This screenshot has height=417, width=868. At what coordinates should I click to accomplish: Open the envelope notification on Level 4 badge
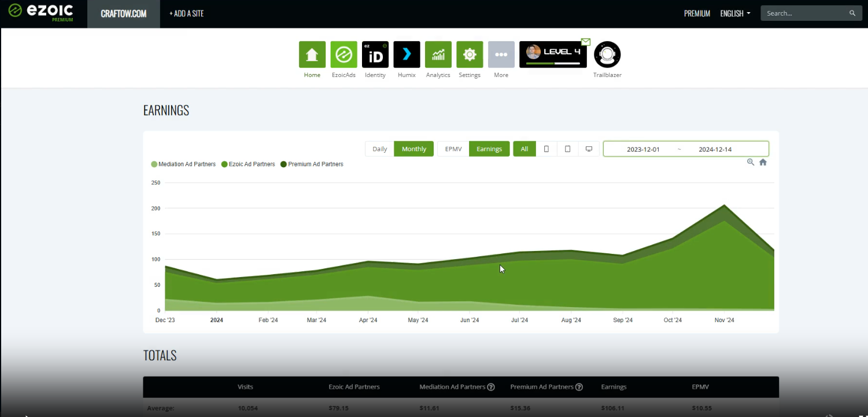[586, 42]
